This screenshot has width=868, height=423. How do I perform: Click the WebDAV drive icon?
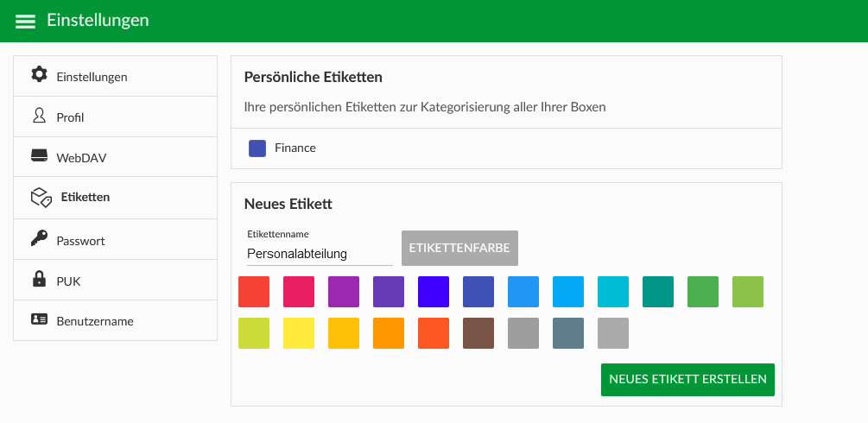coord(40,155)
